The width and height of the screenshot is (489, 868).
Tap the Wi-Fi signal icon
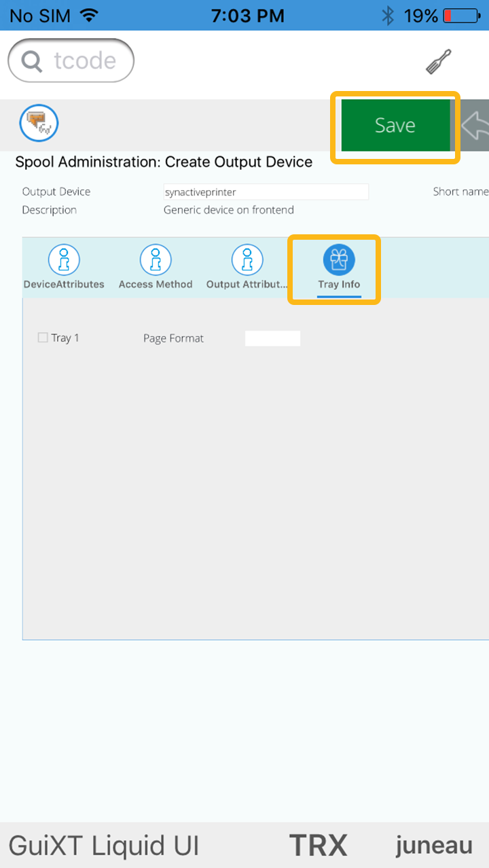coord(88,15)
